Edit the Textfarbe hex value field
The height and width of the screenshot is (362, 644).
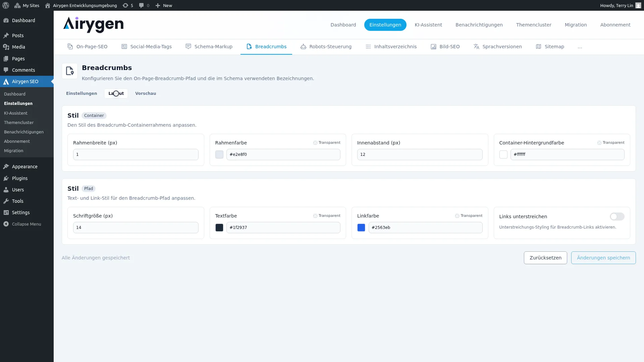[283, 228]
